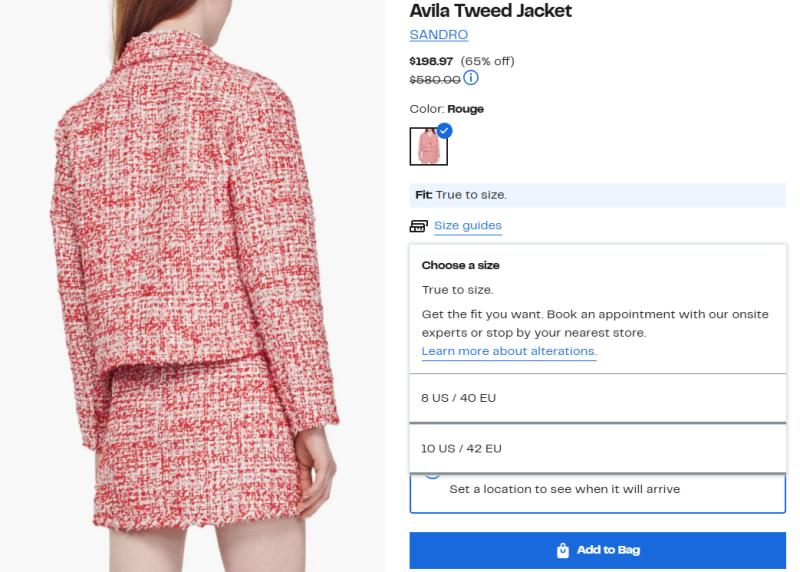Viewport: 800px width, 572px height.
Task: Click the shopping bag icon
Action: (563, 550)
